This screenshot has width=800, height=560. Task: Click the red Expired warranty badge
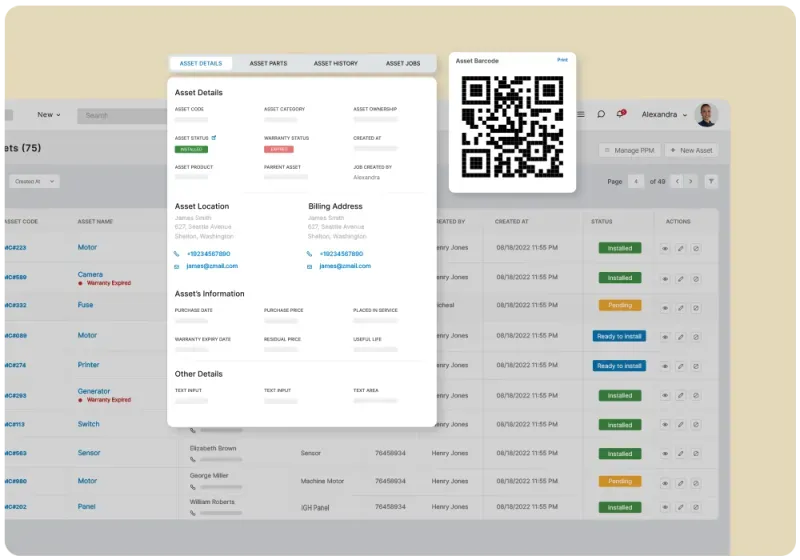coord(279,149)
